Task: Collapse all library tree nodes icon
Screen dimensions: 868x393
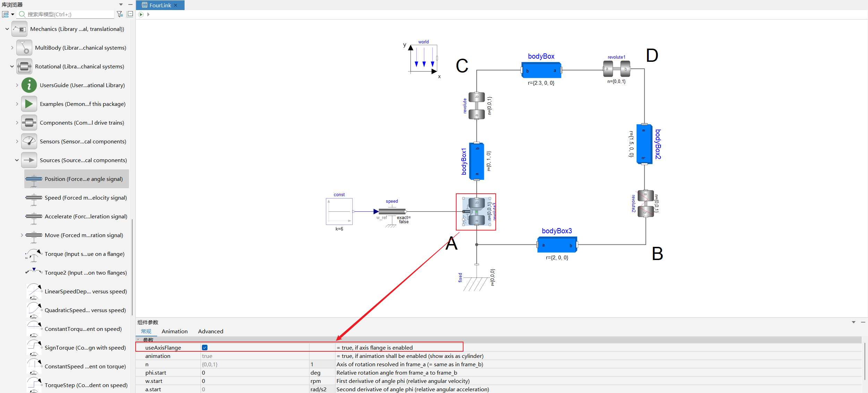Action: (130, 14)
